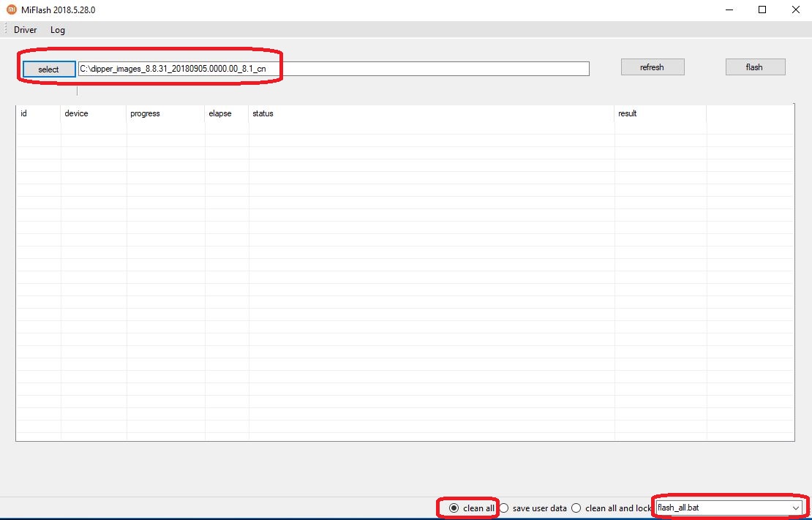
Task: Click the MiFlash app icon in title bar
Action: tap(12, 10)
